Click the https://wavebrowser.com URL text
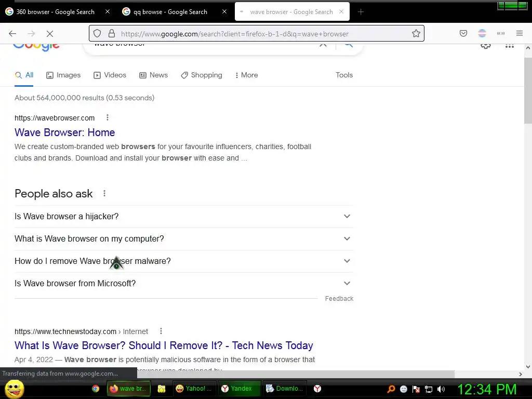Viewport: 532px width, 399px height. [x=55, y=118]
